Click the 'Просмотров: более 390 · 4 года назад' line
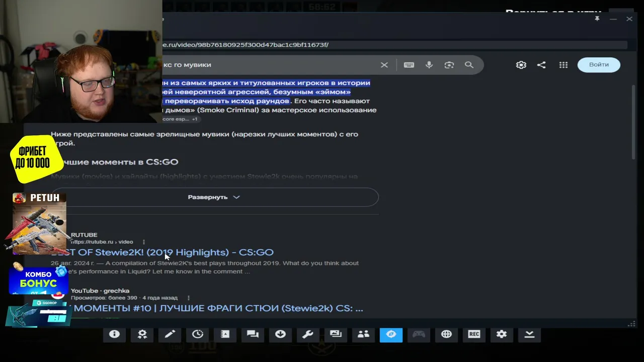 pyautogui.click(x=124, y=298)
